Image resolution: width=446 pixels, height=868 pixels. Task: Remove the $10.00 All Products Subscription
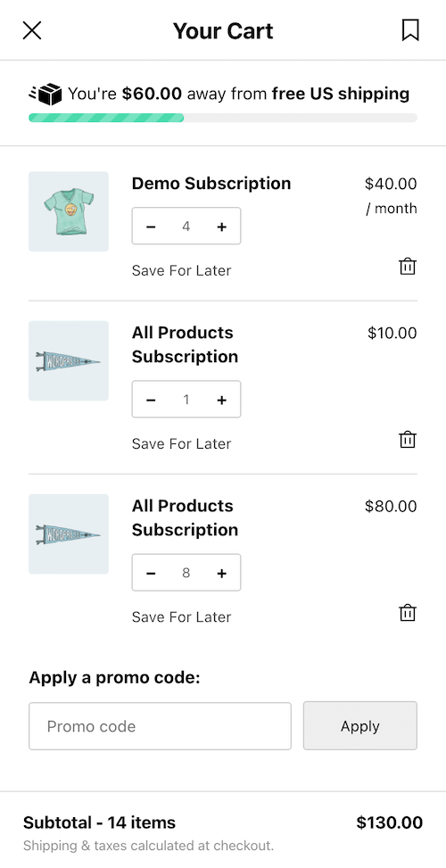(408, 440)
